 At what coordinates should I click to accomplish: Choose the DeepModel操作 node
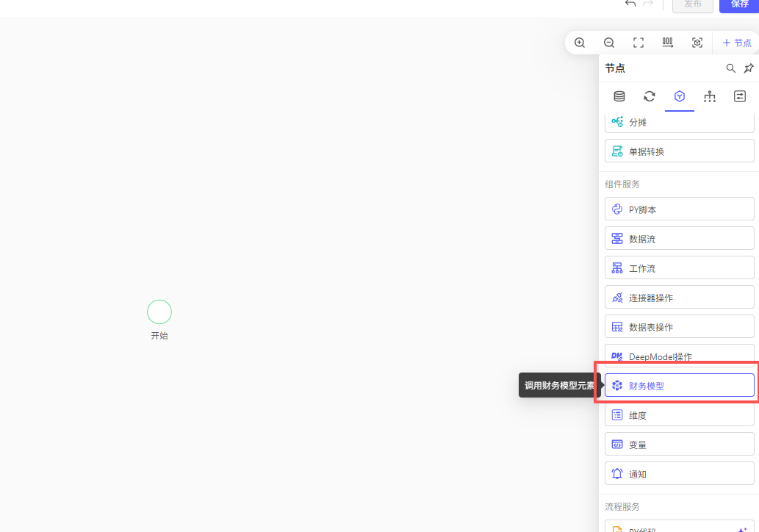pos(679,356)
